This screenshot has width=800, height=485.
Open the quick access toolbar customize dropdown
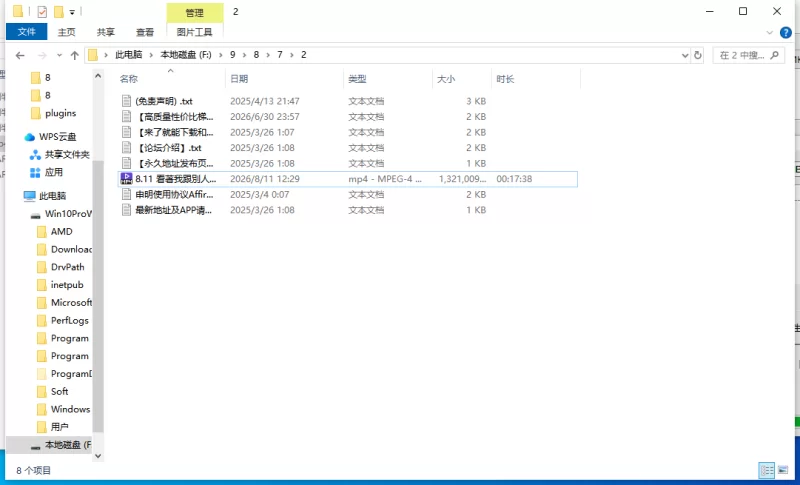[72, 12]
